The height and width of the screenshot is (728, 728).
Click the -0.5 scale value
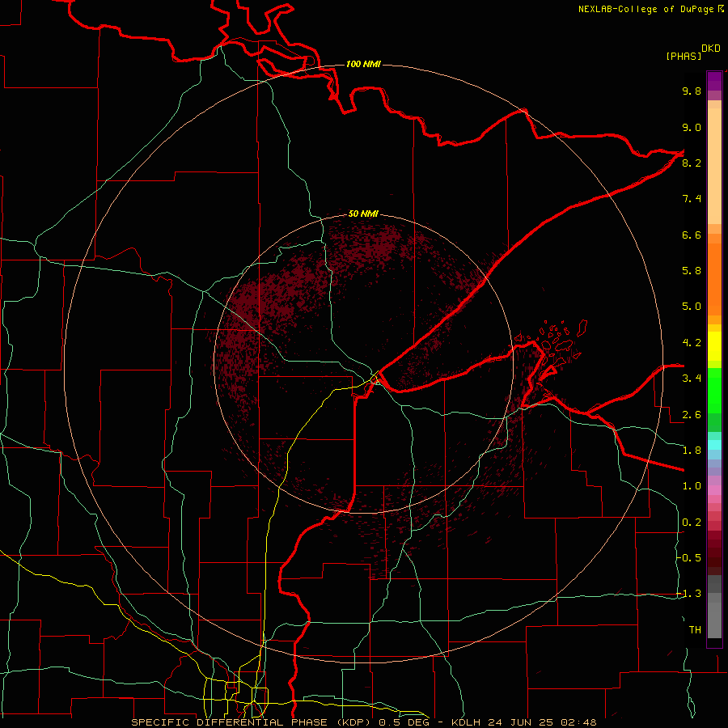689,558
